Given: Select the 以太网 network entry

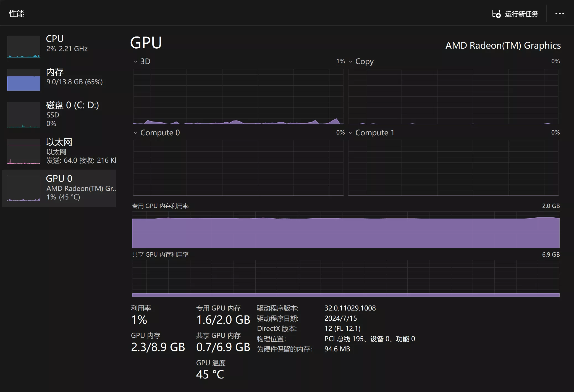Looking at the screenshot, I should [59, 151].
